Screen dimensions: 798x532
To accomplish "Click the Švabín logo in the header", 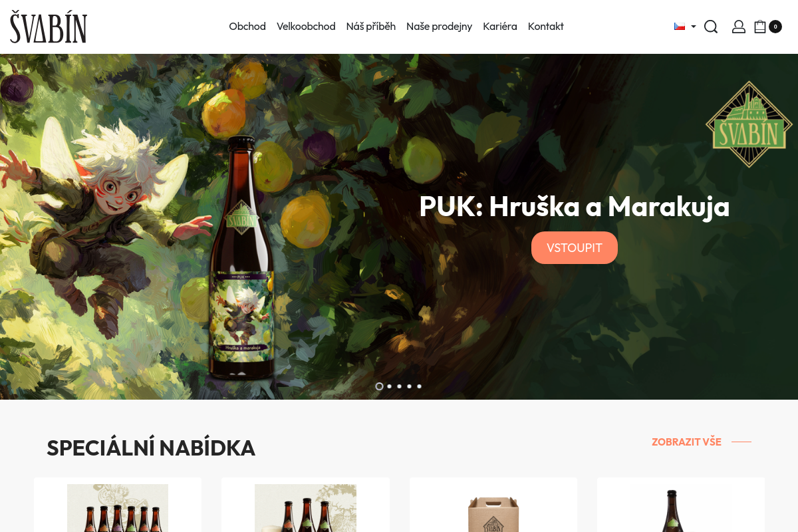I will [x=49, y=27].
